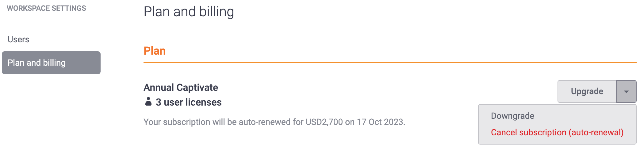Click the auto-renewal notice text
The height and width of the screenshot is (151, 644).
(x=274, y=122)
